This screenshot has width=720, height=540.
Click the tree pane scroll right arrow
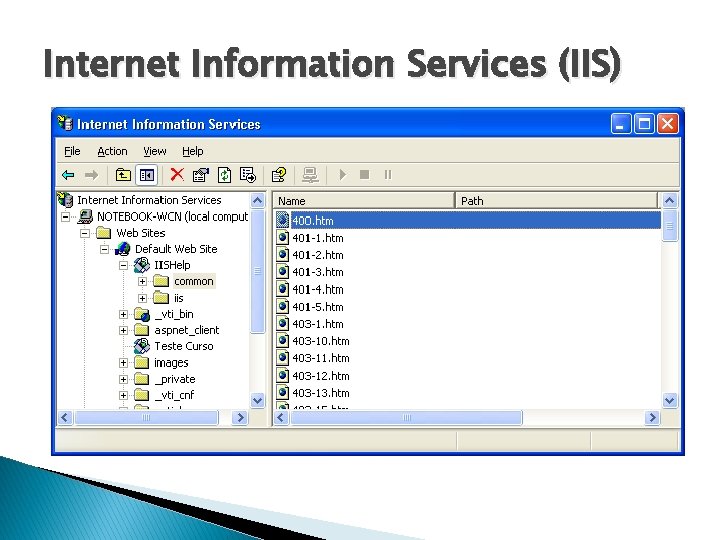(240, 418)
